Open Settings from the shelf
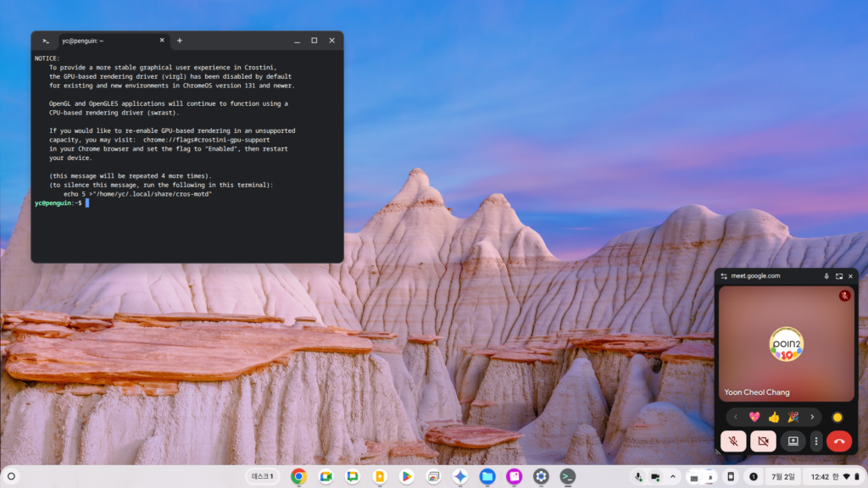The image size is (868, 488). coord(541,476)
